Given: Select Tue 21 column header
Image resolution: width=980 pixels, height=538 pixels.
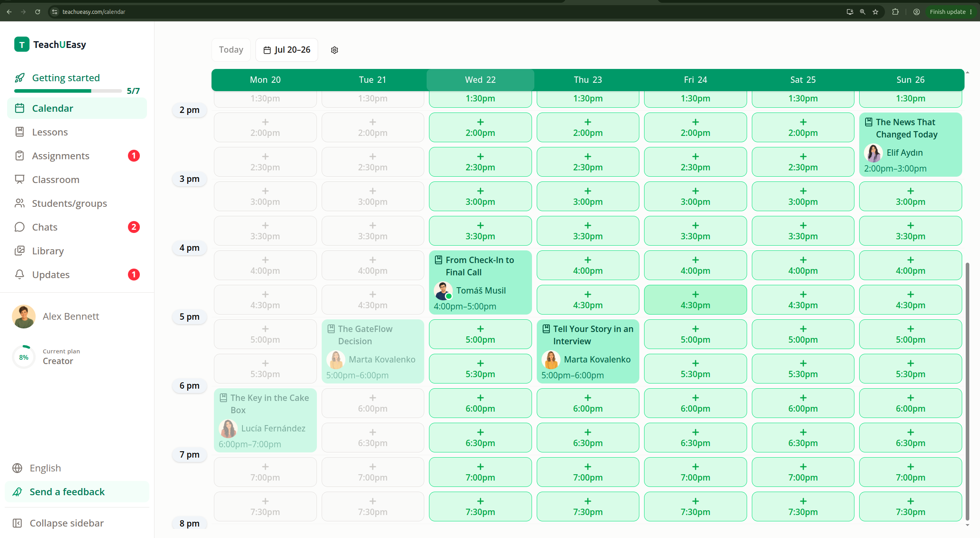Looking at the screenshot, I should point(372,80).
